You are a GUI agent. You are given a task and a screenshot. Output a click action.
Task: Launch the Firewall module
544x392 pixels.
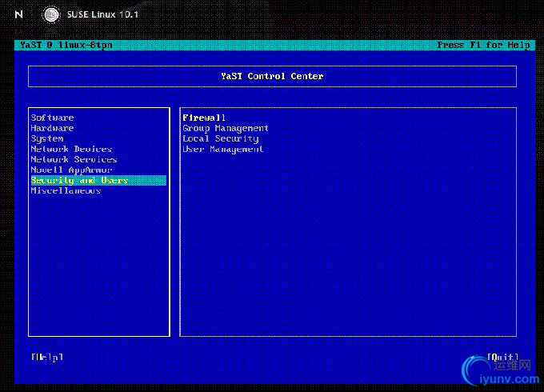click(x=204, y=118)
